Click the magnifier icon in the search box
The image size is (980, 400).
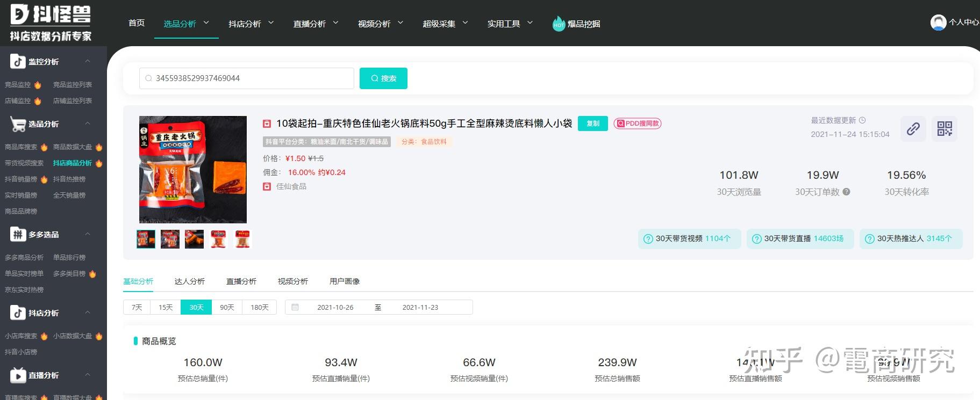point(149,78)
